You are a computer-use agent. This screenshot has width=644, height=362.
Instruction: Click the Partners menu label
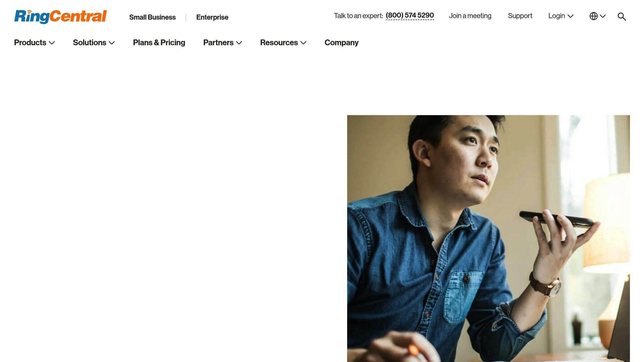coord(218,42)
